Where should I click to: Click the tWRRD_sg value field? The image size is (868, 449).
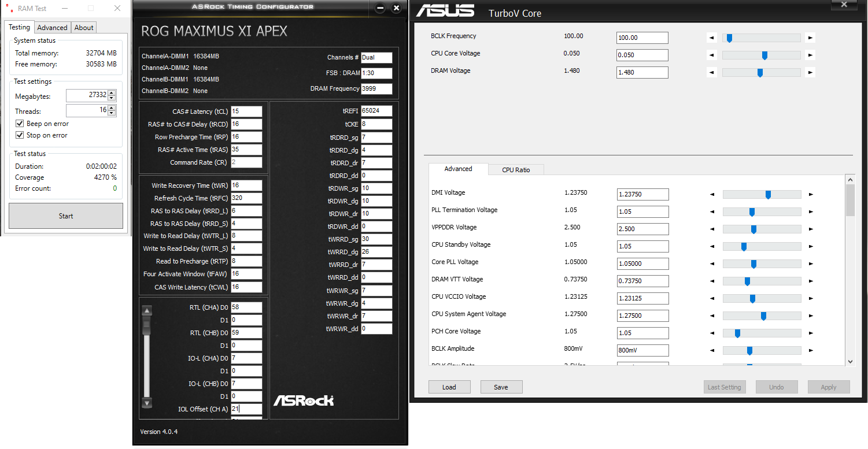click(x=376, y=239)
